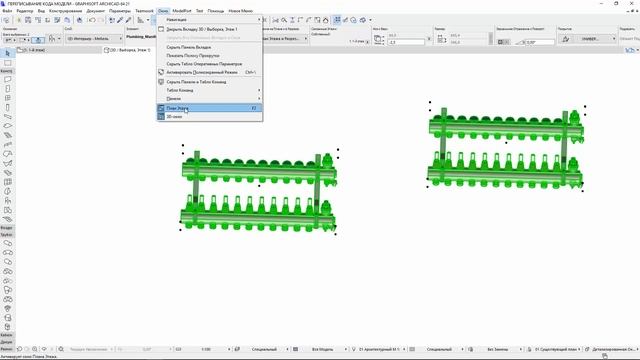640x360 pixels.
Task: Open the 01 Архитектурный model view dropdown
Action: point(378,349)
